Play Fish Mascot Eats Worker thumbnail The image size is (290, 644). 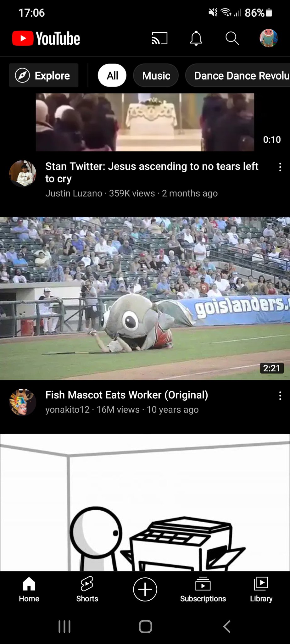pyautogui.click(x=145, y=298)
